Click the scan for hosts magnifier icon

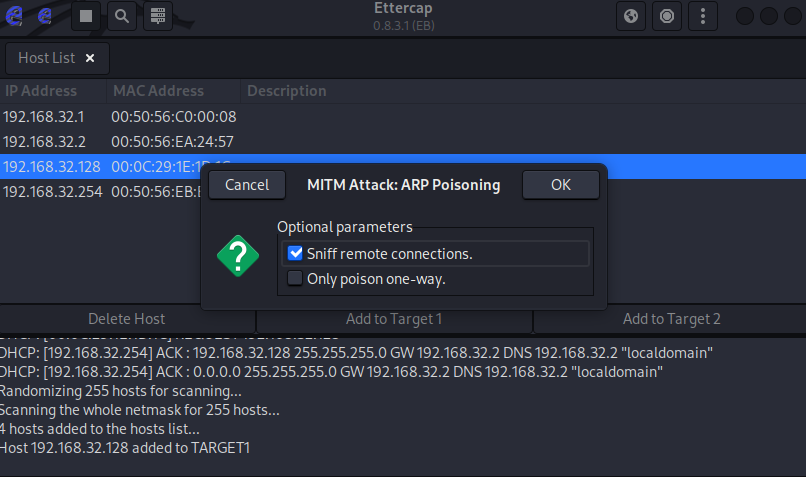click(121, 16)
